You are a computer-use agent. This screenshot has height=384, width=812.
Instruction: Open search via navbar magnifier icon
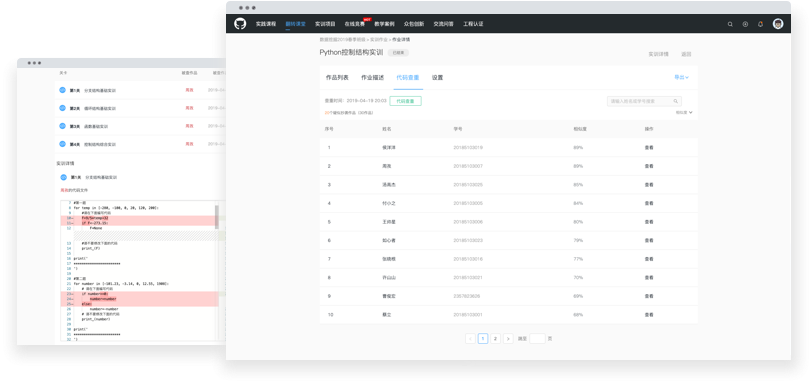point(730,24)
